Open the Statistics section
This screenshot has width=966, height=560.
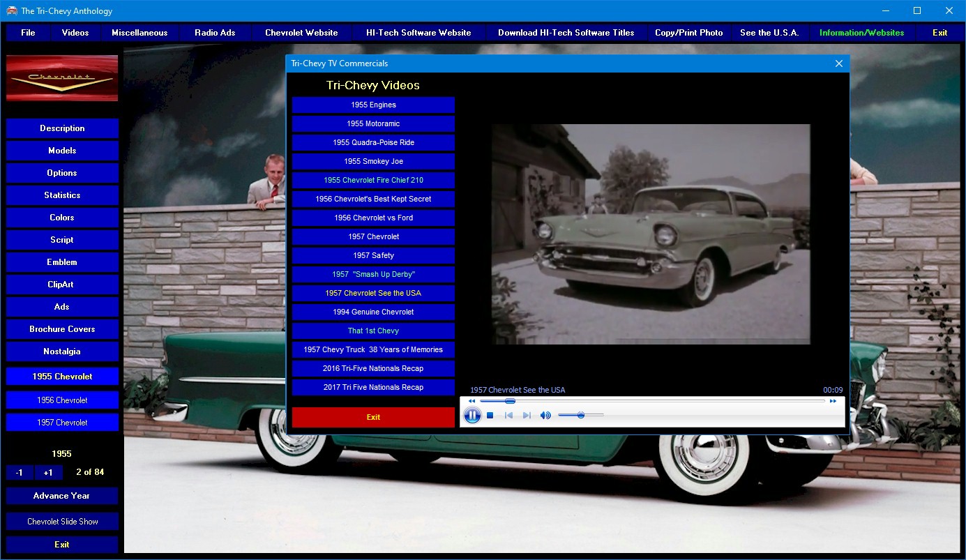click(62, 195)
